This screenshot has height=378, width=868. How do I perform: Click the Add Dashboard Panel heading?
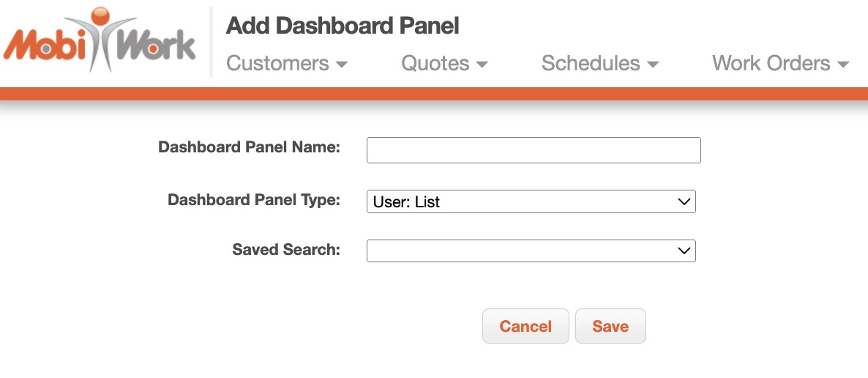click(343, 26)
